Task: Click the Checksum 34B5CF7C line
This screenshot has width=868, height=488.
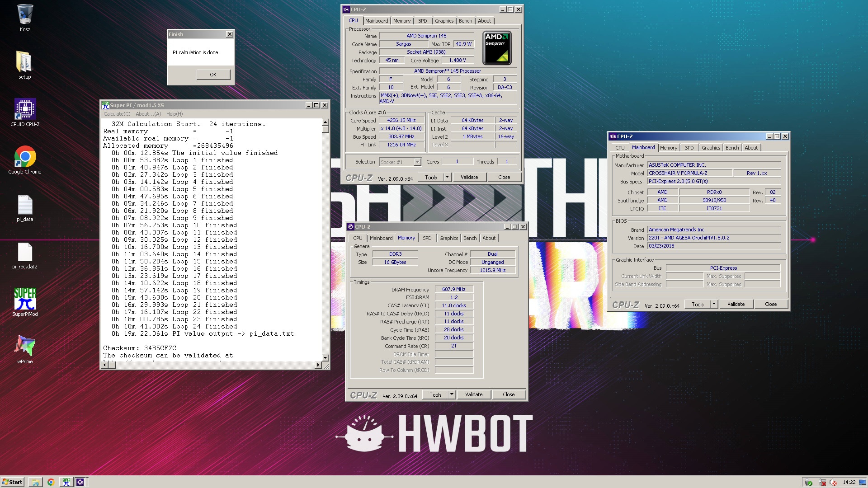Action: coord(140,348)
